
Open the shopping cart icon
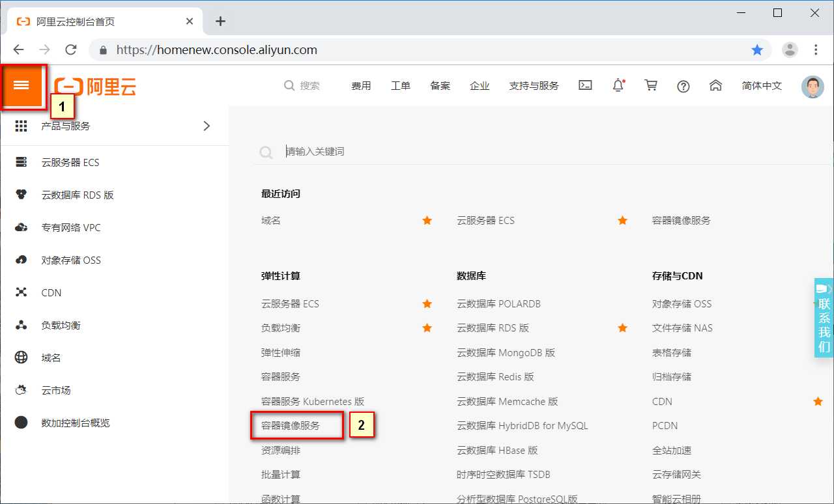click(650, 85)
